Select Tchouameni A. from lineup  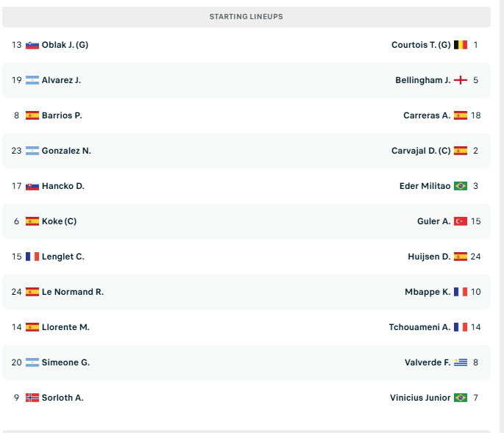tap(419, 327)
